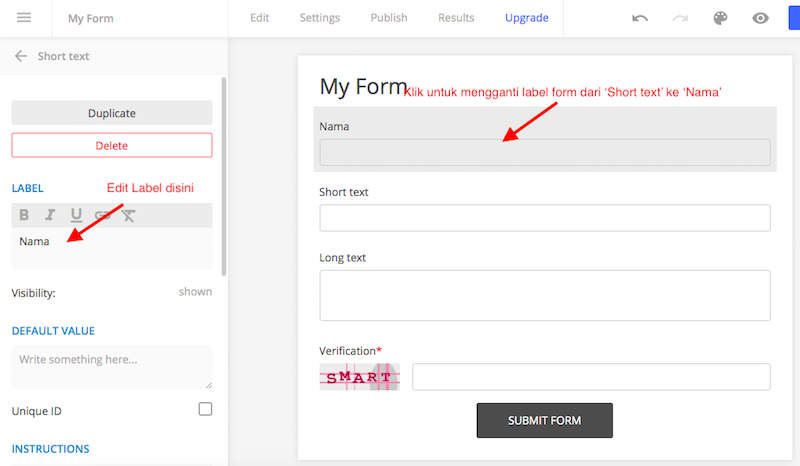This screenshot has width=800, height=466.
Task: Click the Duplicate button
Action: click(112, 113)
